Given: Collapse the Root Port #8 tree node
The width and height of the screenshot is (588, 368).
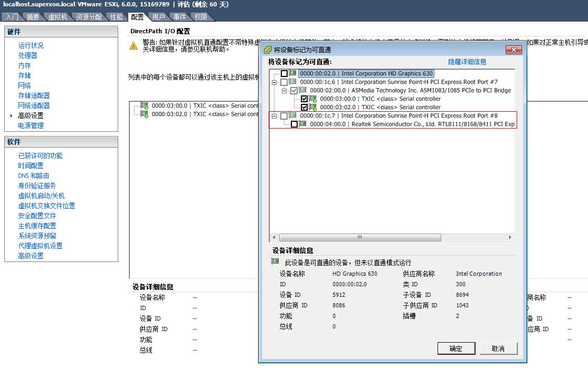Looking at the screenshot, I should click(x=274, y=116).
